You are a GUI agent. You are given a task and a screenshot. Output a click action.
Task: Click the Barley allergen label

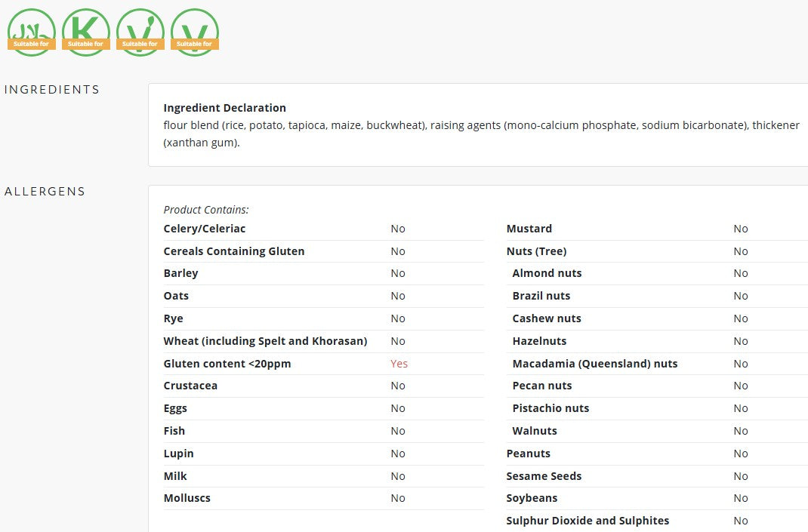pyautogui.click(x=181, y=273)
